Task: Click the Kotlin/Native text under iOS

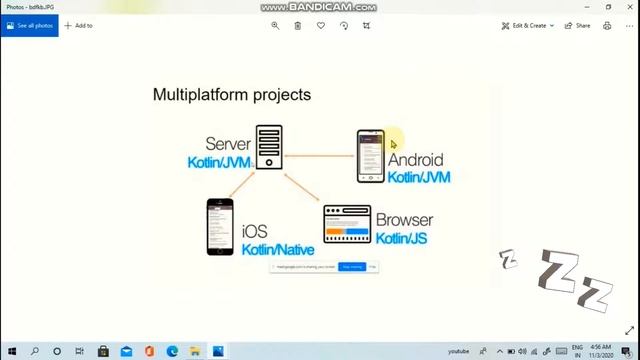Action: (x=278, y=250)
